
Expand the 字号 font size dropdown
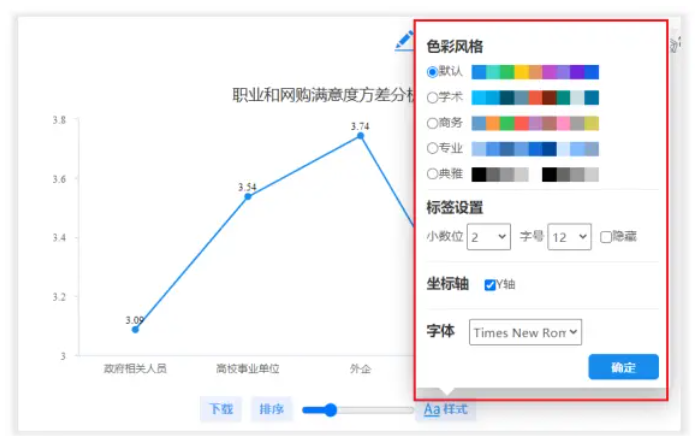(569, 237)
